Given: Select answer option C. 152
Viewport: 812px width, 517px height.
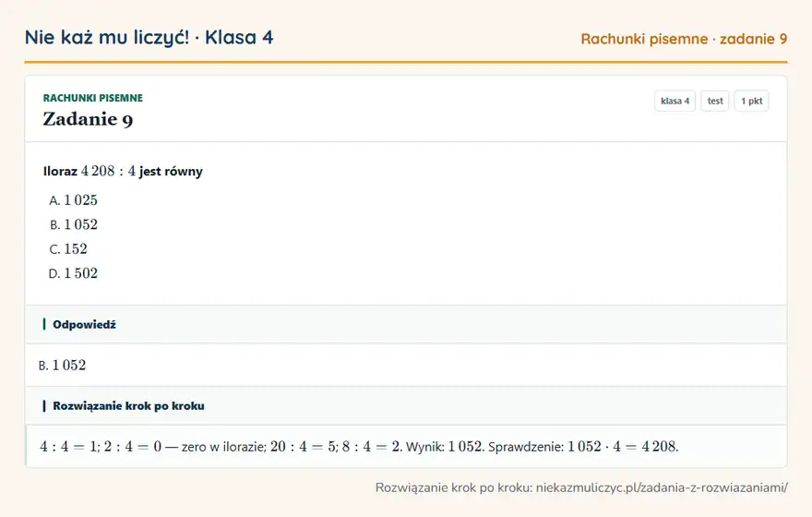Looking at the screenshot, I should coord(68,248).
